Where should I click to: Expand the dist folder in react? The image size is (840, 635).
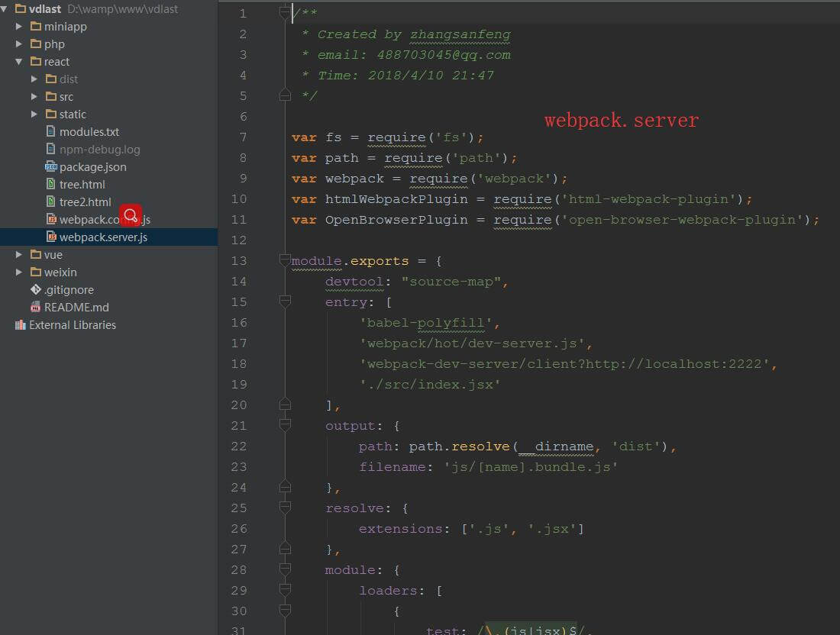point(34,79)
